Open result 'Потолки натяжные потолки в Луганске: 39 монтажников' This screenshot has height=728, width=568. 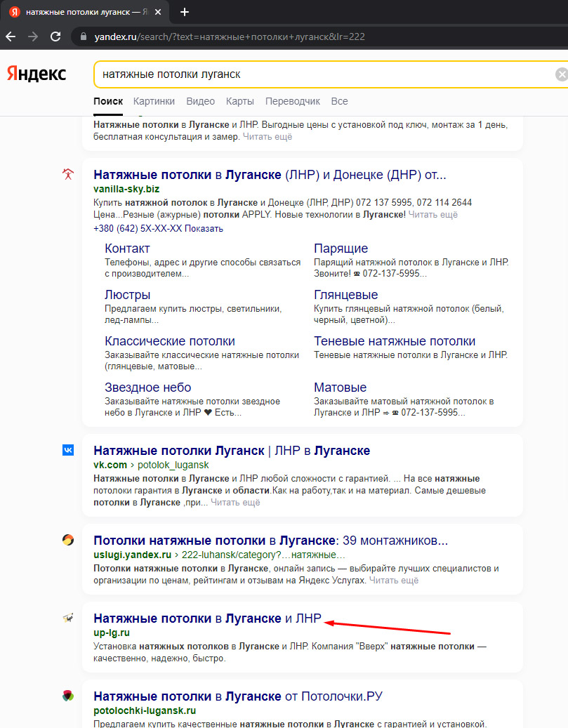click(x=271, y=541)
